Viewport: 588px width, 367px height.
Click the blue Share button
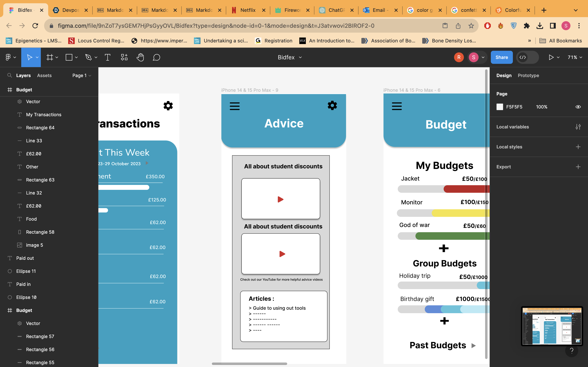pyautogui.click(x=501, y=57)
